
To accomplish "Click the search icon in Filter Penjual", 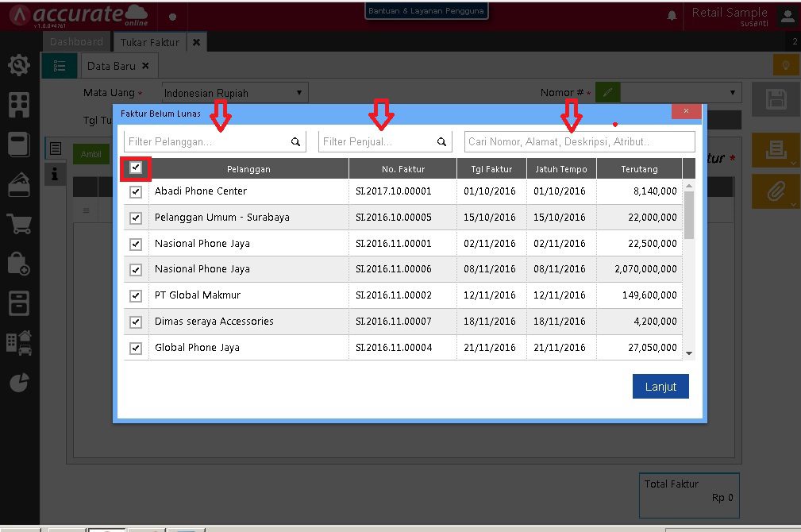I will (x=442, y=141).
